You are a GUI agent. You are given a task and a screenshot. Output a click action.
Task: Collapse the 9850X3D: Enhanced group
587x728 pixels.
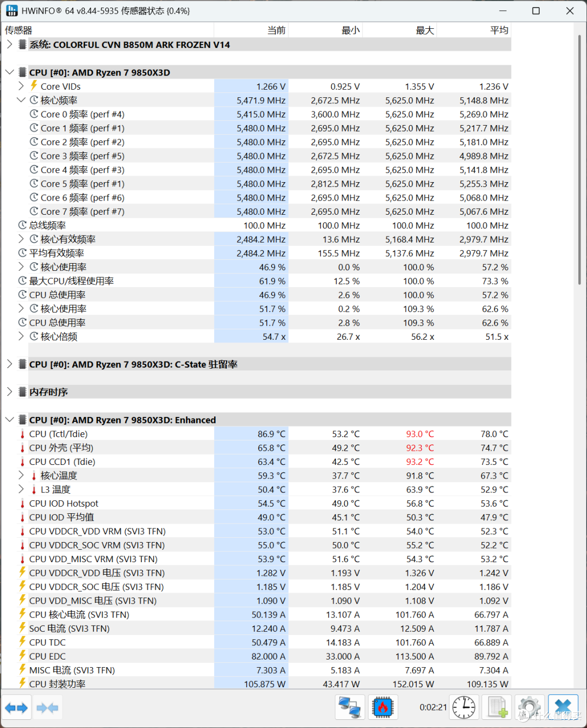pyautogui.click(x=9, y=420)
